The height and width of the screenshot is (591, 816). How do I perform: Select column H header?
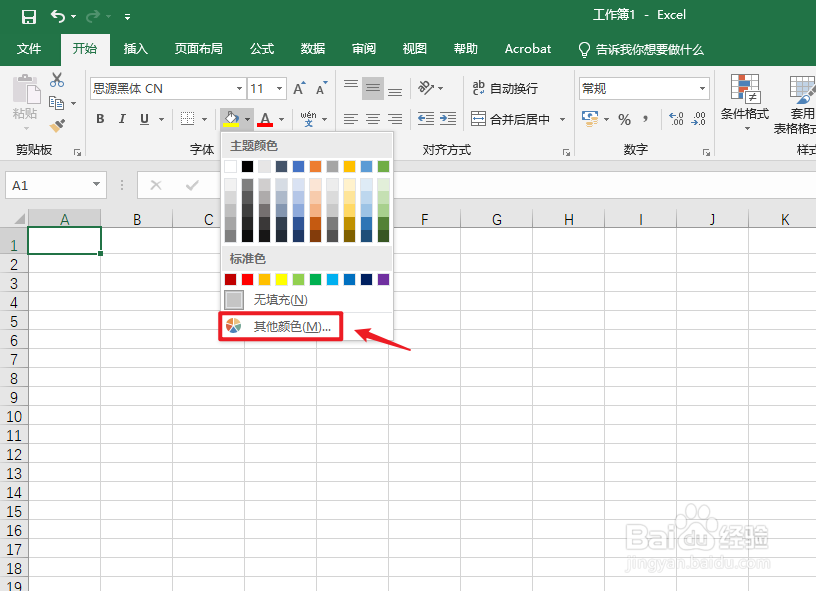tap(569, 220)
